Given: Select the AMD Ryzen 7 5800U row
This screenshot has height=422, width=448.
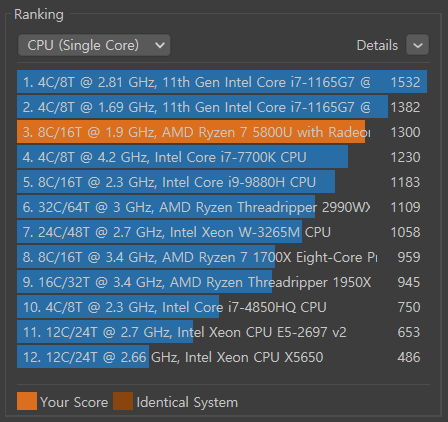Looking at the screenshot, I should point(222,132).
